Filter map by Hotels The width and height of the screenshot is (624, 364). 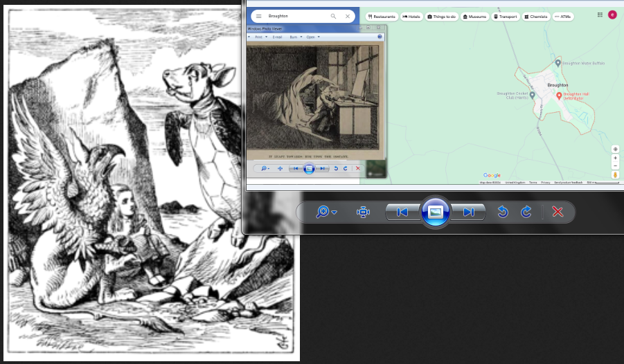(411, 17)
